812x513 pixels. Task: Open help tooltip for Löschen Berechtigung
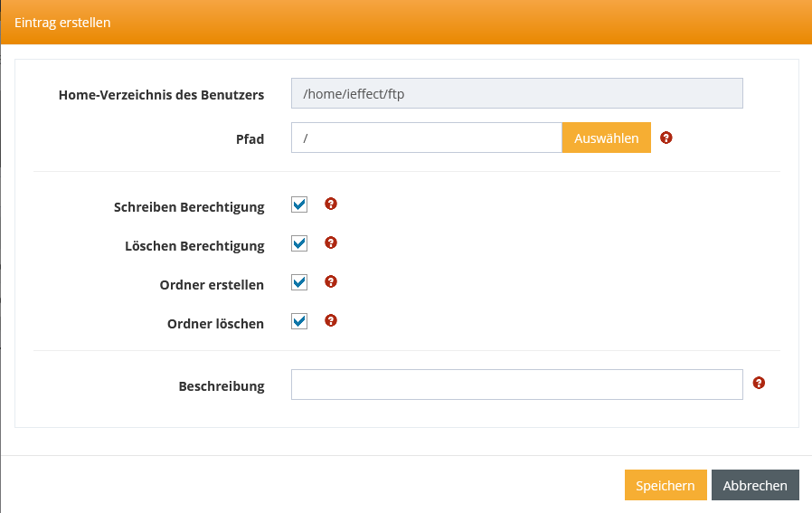(331, 243)
